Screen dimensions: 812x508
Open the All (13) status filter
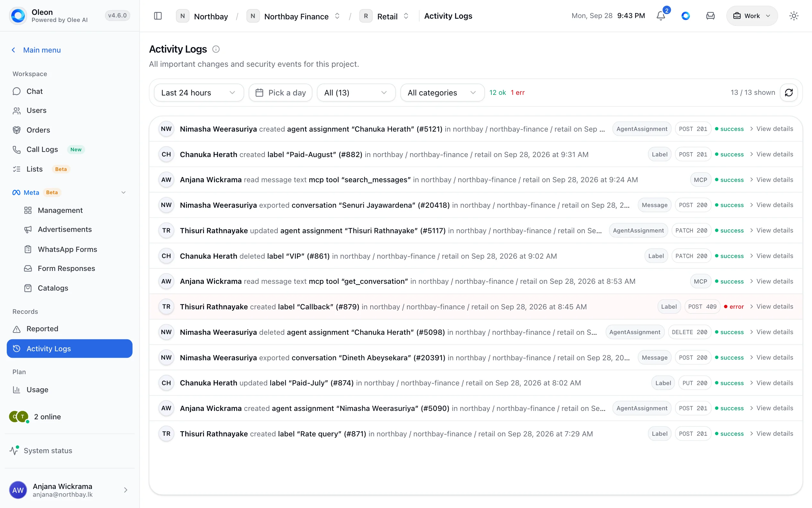pos(356,93)
